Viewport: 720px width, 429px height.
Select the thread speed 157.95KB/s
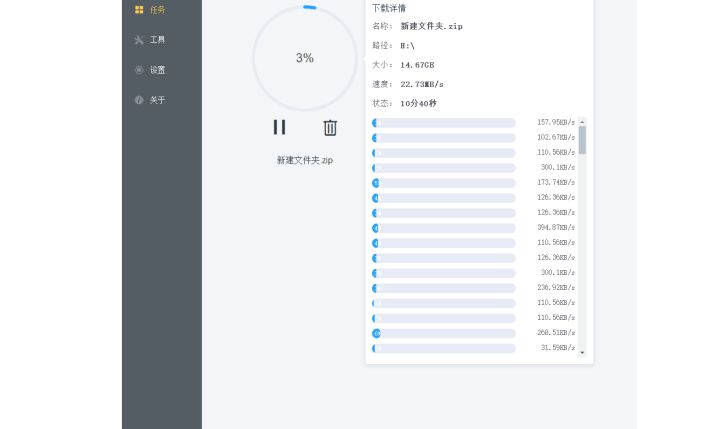[x=556, y=122]
